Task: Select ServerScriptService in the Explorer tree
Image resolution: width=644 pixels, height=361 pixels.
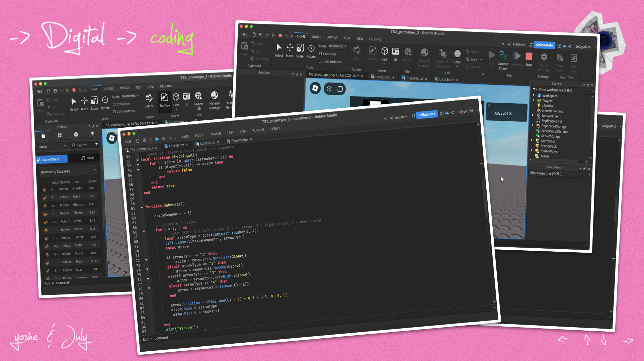Action: point(554,131)
